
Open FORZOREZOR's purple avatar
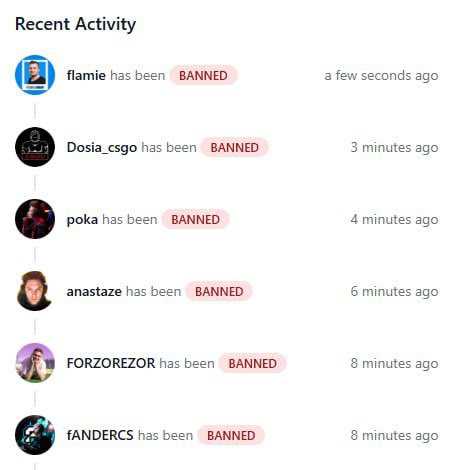35,363
